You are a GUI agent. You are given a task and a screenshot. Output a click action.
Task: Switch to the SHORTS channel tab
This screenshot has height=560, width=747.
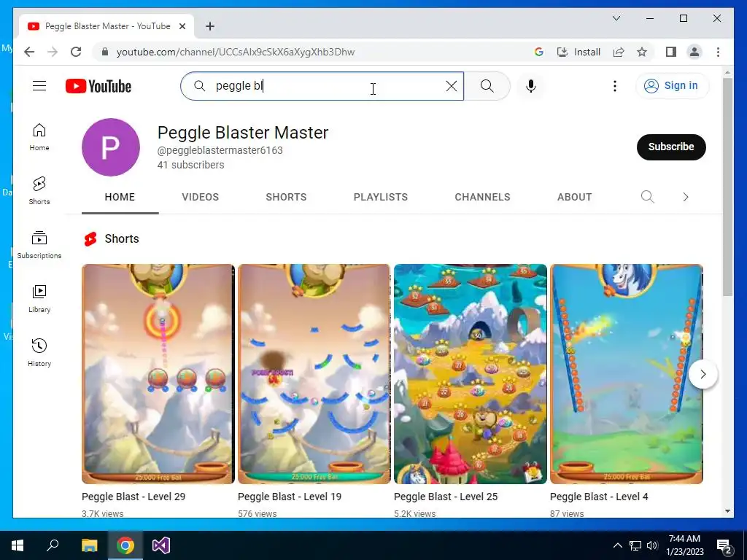point(286,197)
